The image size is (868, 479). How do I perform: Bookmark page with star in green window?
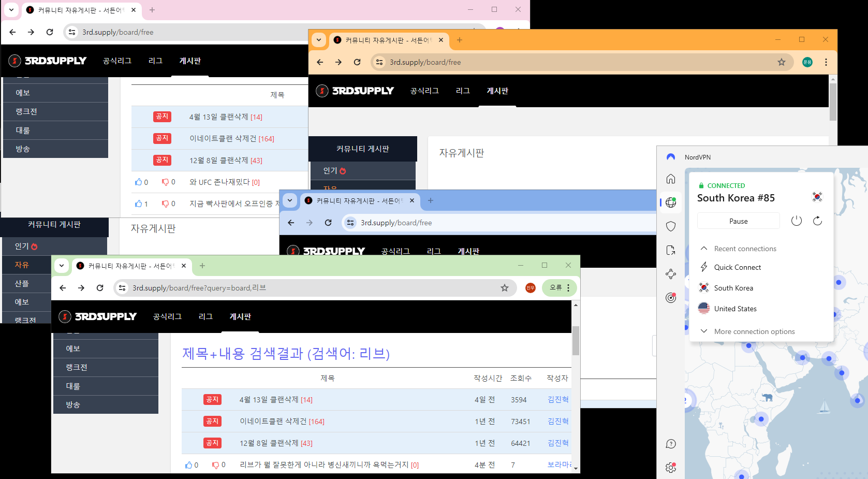pos(505,288)
